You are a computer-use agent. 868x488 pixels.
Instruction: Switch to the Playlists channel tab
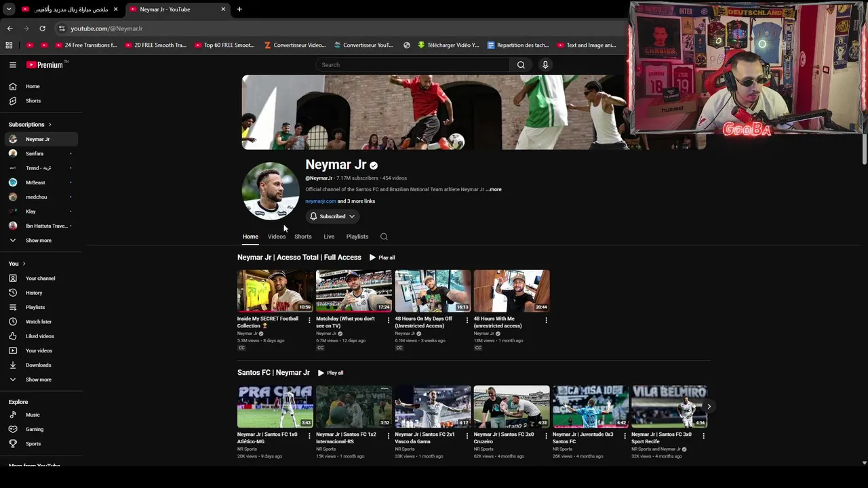coord(357,237)
